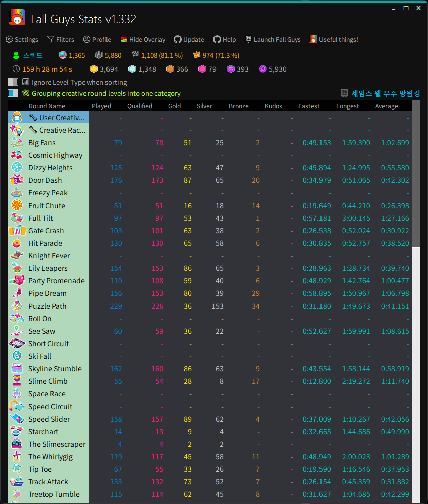
Task: Click the Big Fans round icon
Action: click(x=17, y=142)
